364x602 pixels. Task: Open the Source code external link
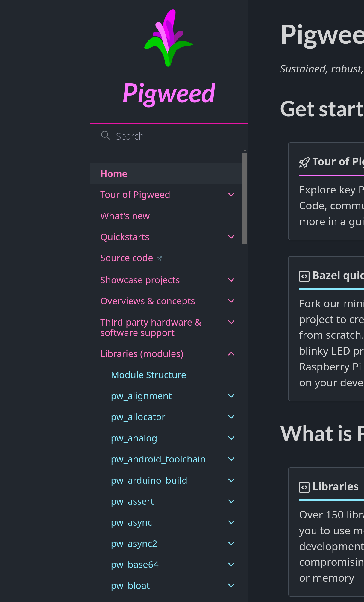(x=127, y=258)
